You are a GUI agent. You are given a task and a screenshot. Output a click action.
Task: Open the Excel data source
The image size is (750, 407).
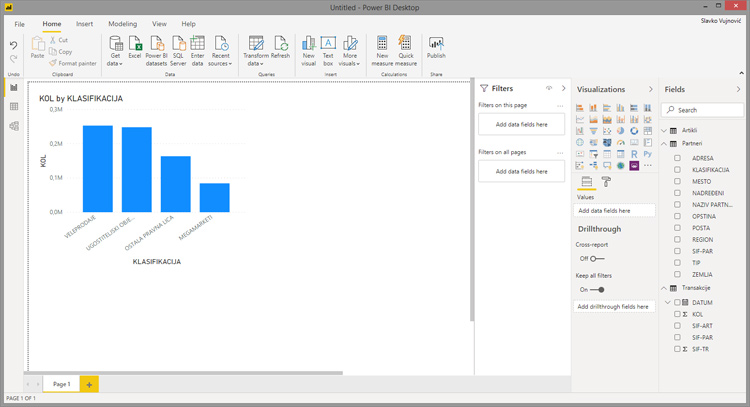[134, 49]
